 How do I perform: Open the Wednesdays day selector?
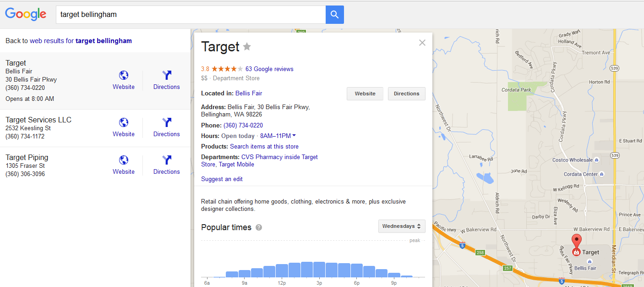click(x=401, y=226)
